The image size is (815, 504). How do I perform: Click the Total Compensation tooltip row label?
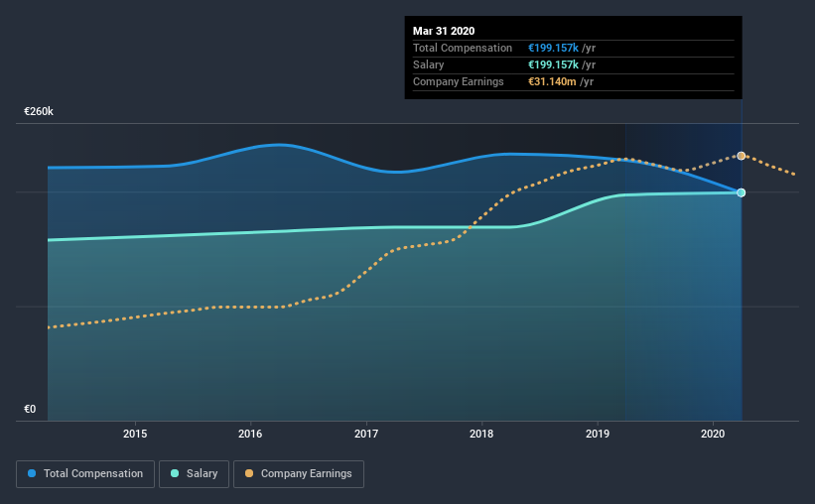[x=463, y=48]
